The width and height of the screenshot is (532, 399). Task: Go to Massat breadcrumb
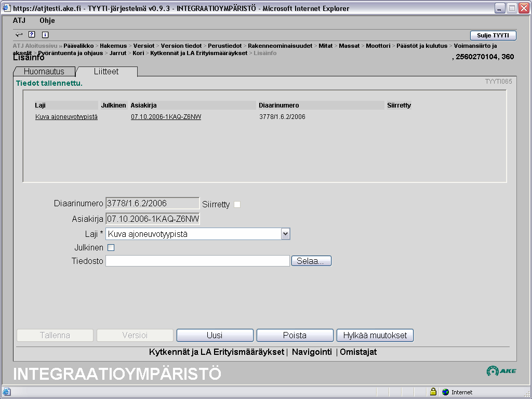[349, 46]
